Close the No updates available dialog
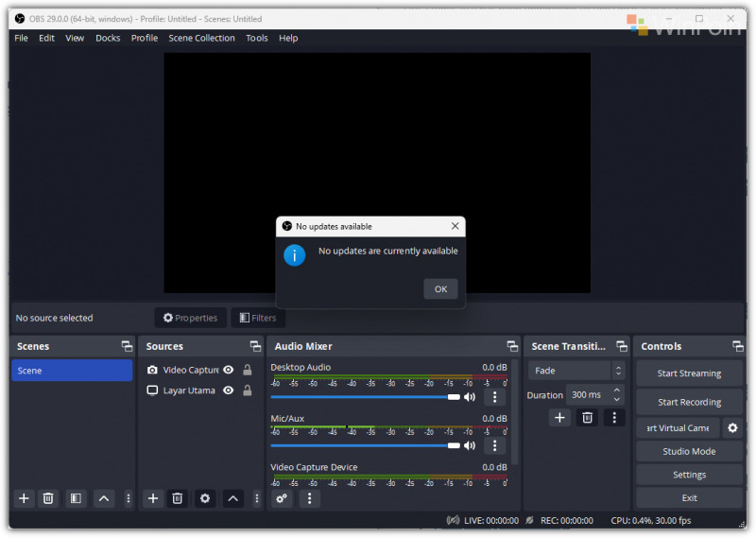 point(455,226)
